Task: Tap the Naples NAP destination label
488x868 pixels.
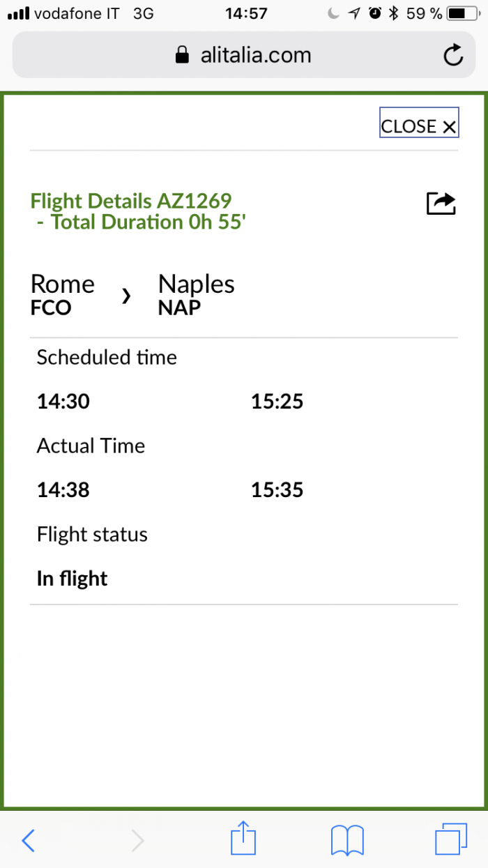Action: pyautogui.click(x=196, y=294)
